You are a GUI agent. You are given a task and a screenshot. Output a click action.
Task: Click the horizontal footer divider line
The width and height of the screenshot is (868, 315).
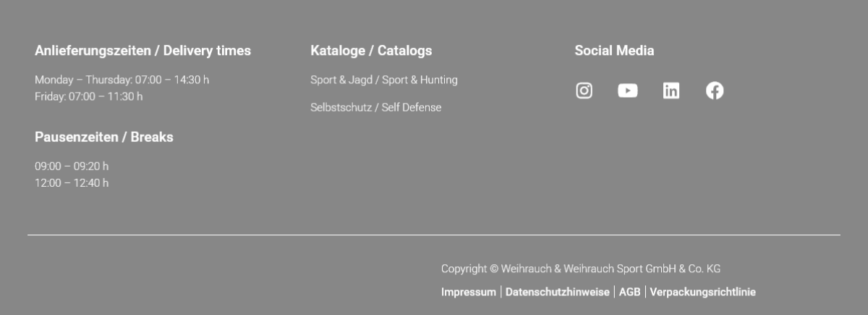click(x=434, y=235)
